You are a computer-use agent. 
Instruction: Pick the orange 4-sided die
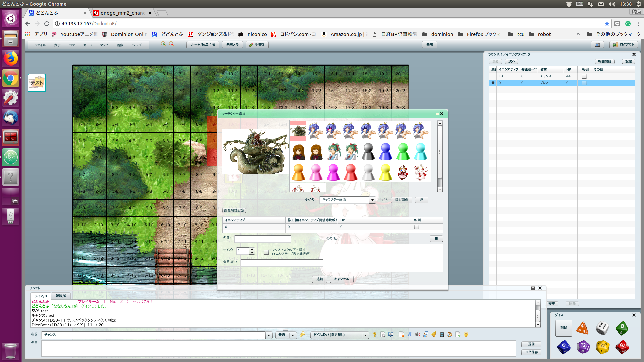582,328
